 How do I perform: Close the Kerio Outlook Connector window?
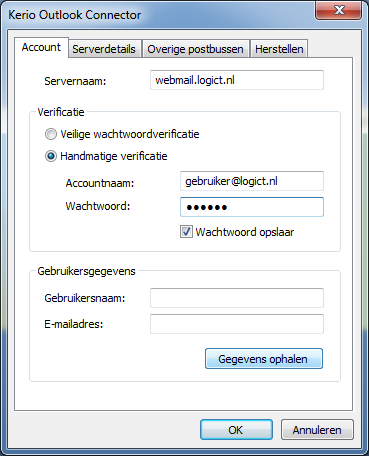339,10
